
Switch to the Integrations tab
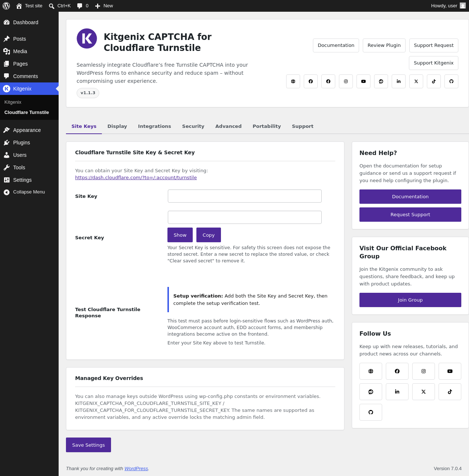155,126
